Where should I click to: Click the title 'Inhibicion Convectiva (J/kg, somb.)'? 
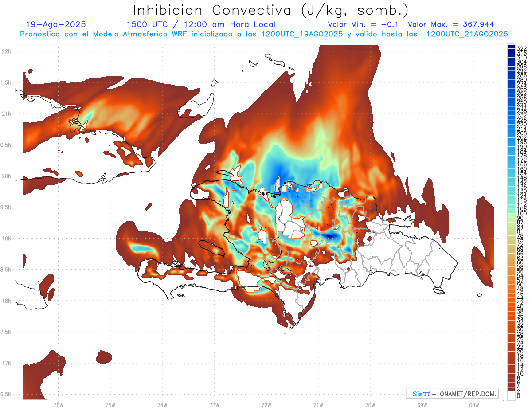tap(270, 11)
